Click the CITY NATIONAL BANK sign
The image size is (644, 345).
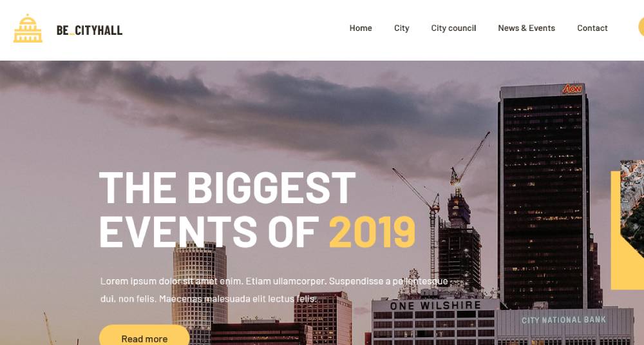coord(563,320)
